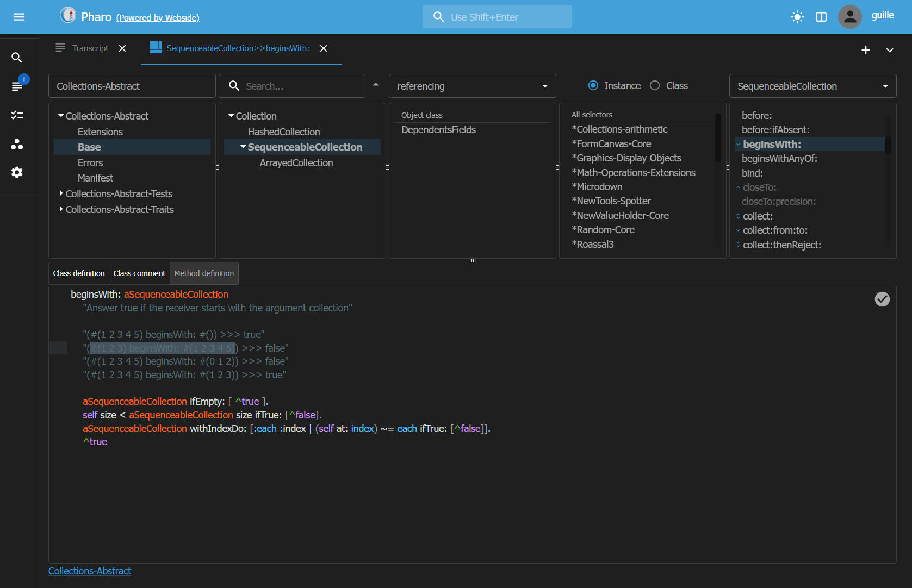Click the accept checkmark in the code editor

click(882, 299)
